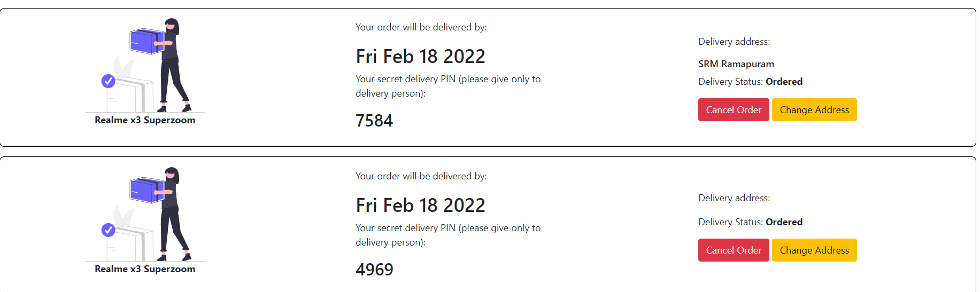Screen dimensions: 980x292
Task: Click the blue checkmark badge in first order
Action: pyautogui.click(x=109, y=81)
